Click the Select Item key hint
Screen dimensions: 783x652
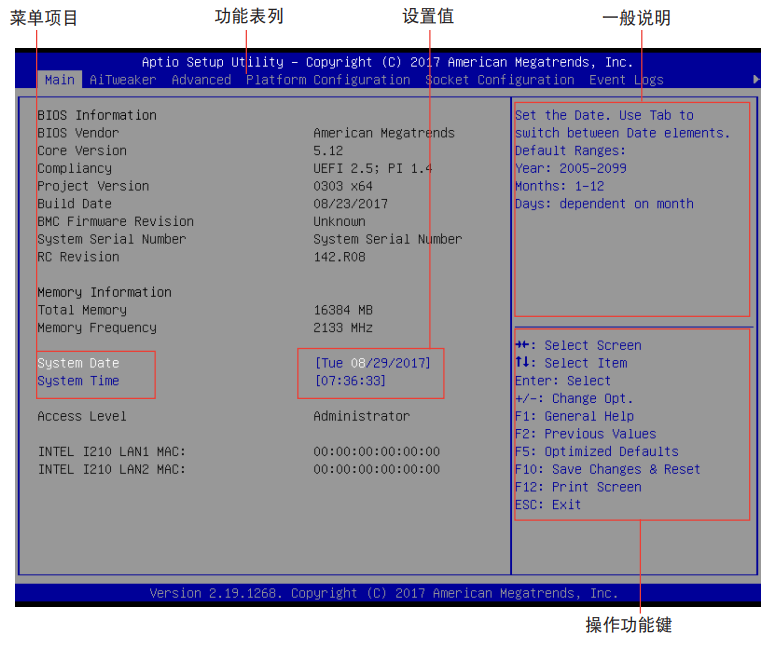pos(571,363)
